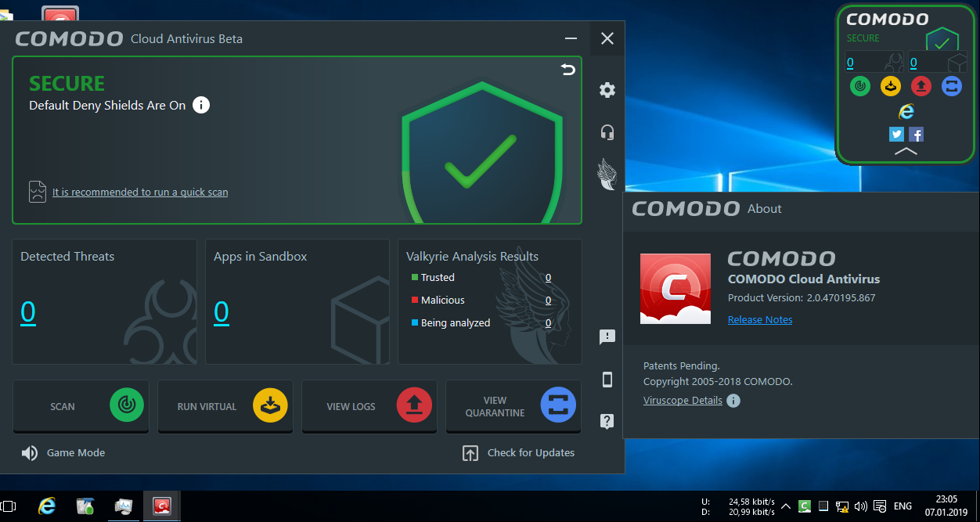
Task: Click the widget's sandbox apps count
Action: pos(913,63)
